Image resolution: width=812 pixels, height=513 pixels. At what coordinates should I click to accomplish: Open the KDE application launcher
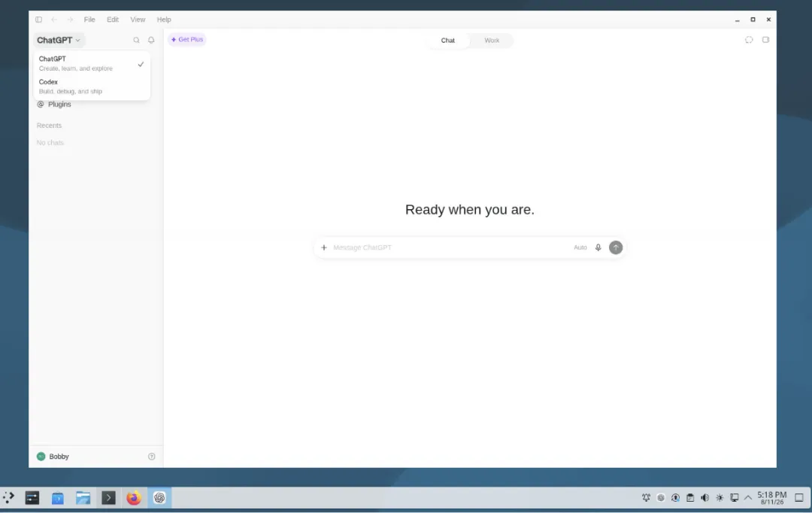(x=8, y=498)
